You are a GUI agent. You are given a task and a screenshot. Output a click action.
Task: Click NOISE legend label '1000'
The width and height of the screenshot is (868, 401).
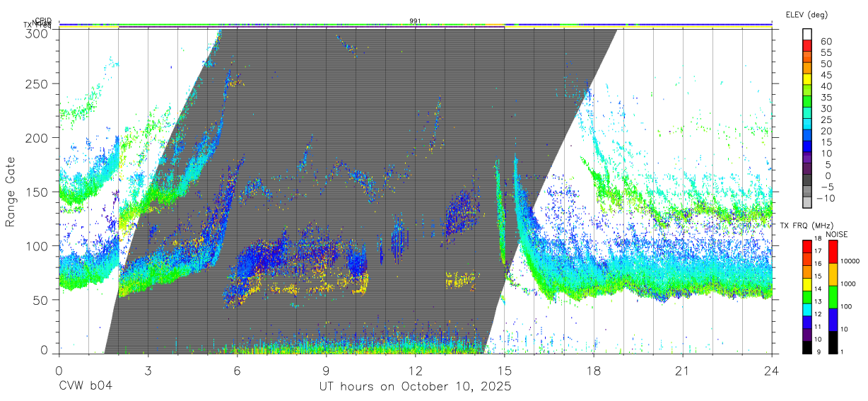click(848, 284)
